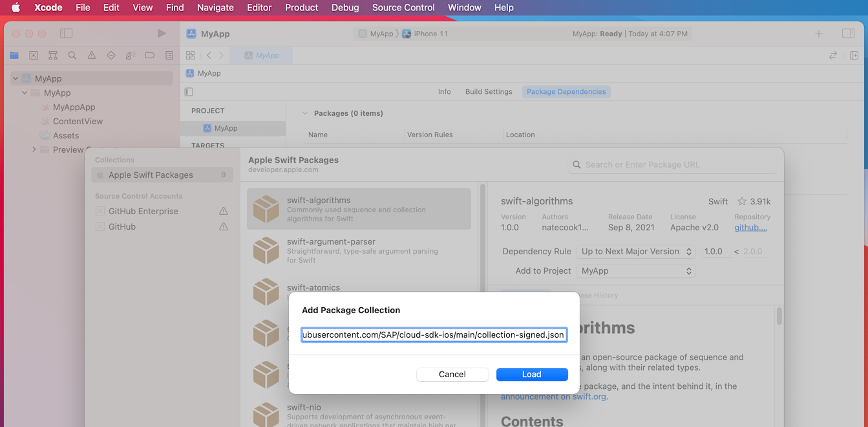Show the Find navigator
This screenshot has width=868, height=427.
click(x=72, y=56)
